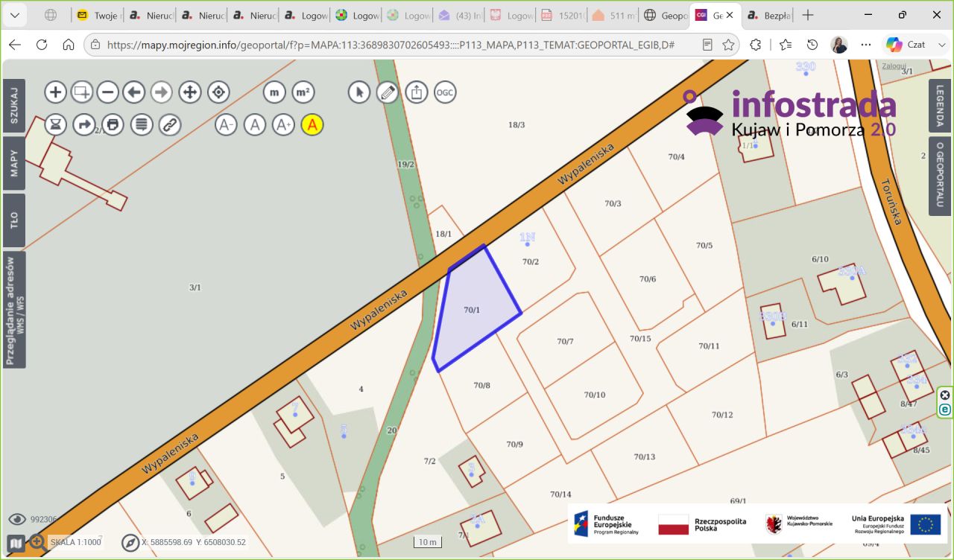Open the Copilot Czat button
This screenshot has height=560, width=954.
coord(907,45)
